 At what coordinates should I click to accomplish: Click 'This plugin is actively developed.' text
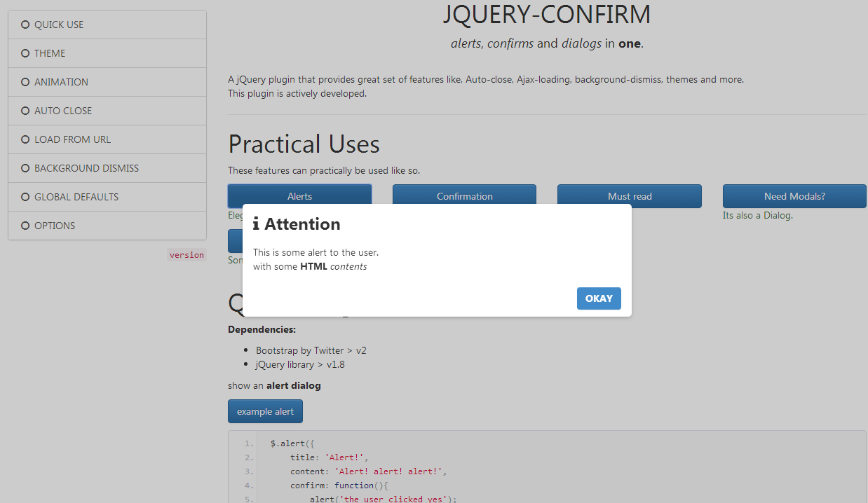pos(297,93)
